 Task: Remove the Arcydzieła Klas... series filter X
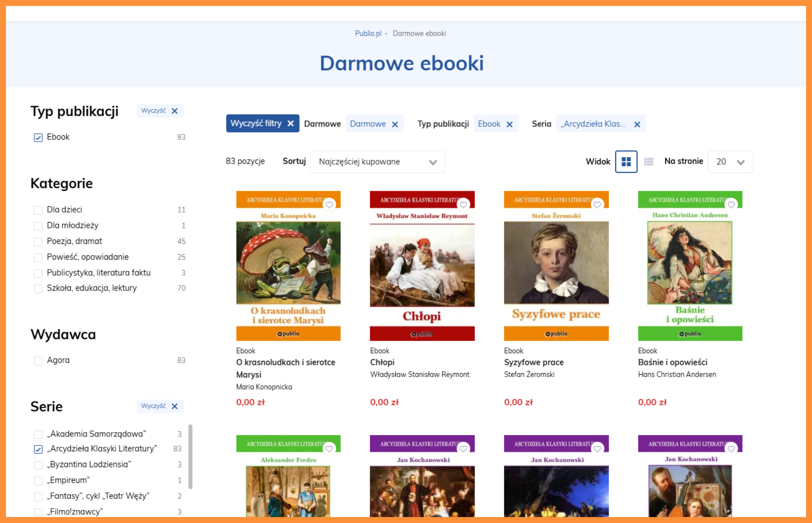637,125
